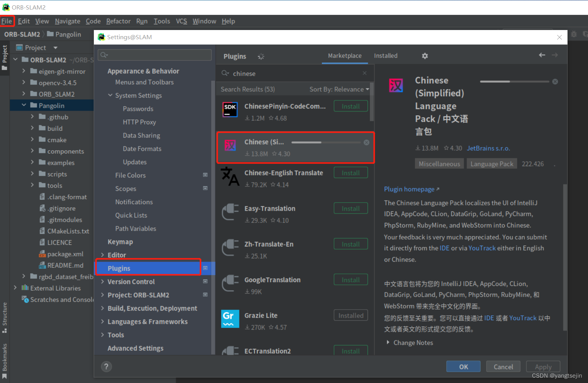
Task: Expand Languages & Frameworks section
Action: tap(103, 321)
